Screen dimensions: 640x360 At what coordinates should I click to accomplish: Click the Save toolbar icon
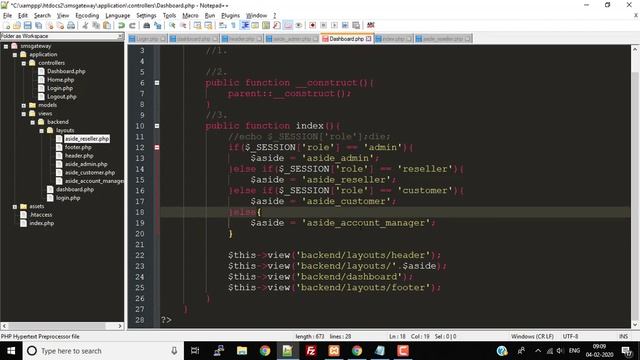(x=27, y=25)
